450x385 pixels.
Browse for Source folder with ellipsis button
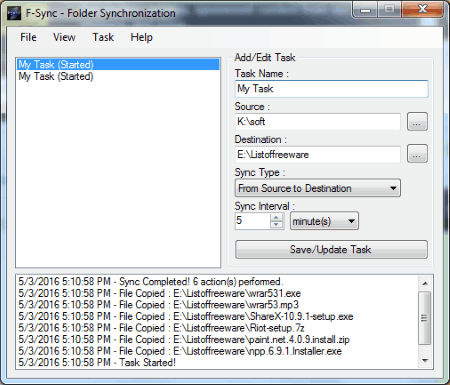[417, 122]
